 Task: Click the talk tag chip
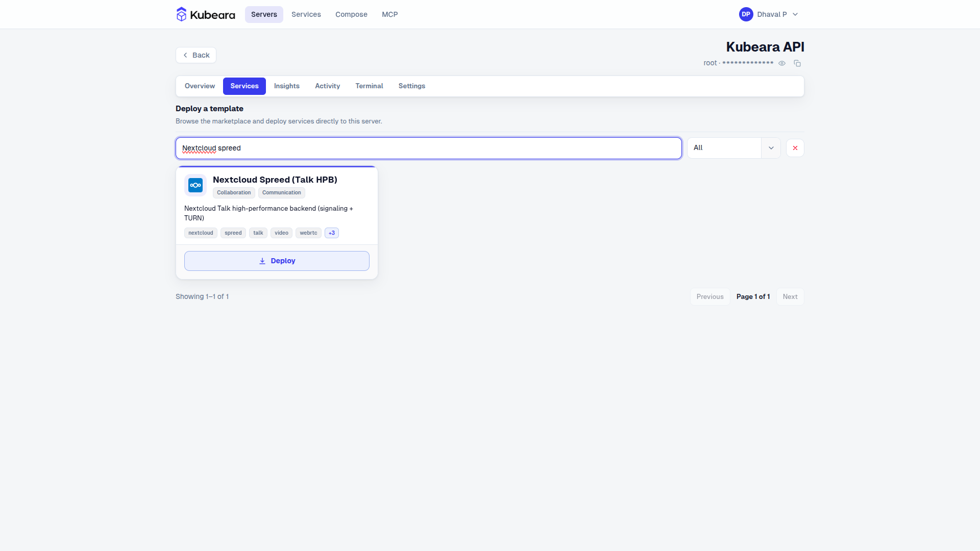[x=258, y=233]
